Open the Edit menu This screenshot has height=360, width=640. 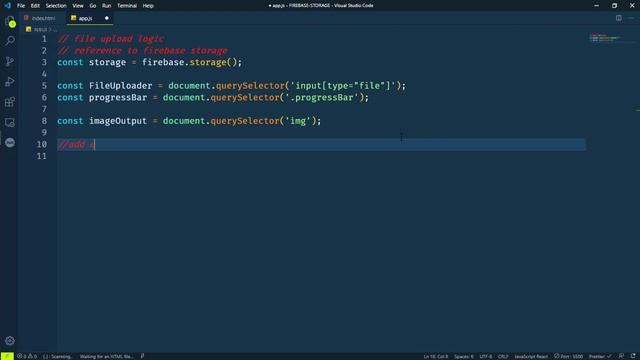pyautogui.click(x=35, y=6)
